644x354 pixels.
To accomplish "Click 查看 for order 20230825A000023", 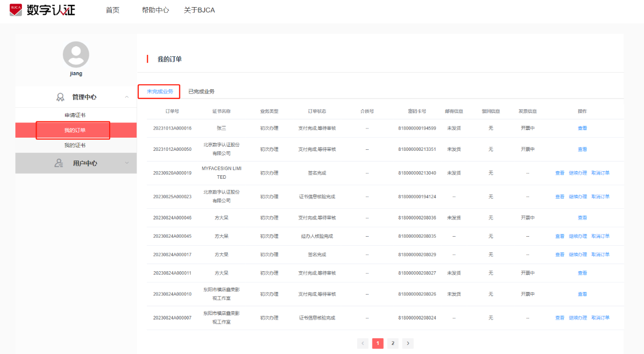I will 560,197.
